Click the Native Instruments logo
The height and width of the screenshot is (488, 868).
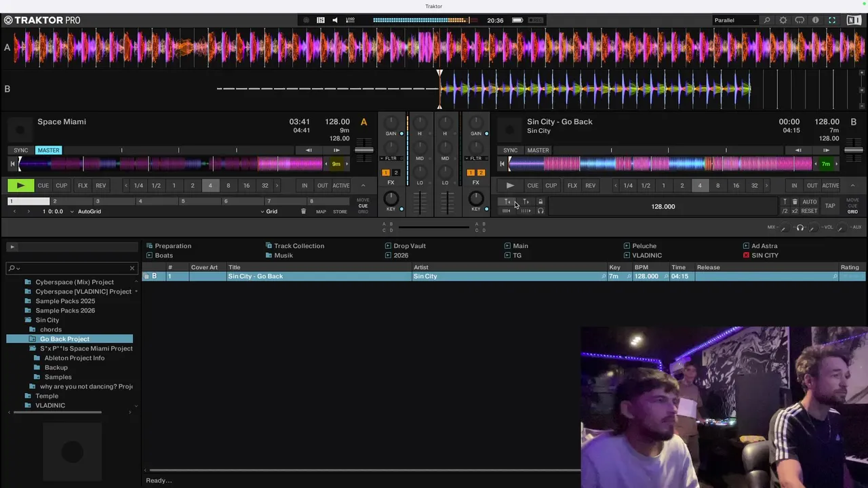pyautogui.click(x=854, y=20)
